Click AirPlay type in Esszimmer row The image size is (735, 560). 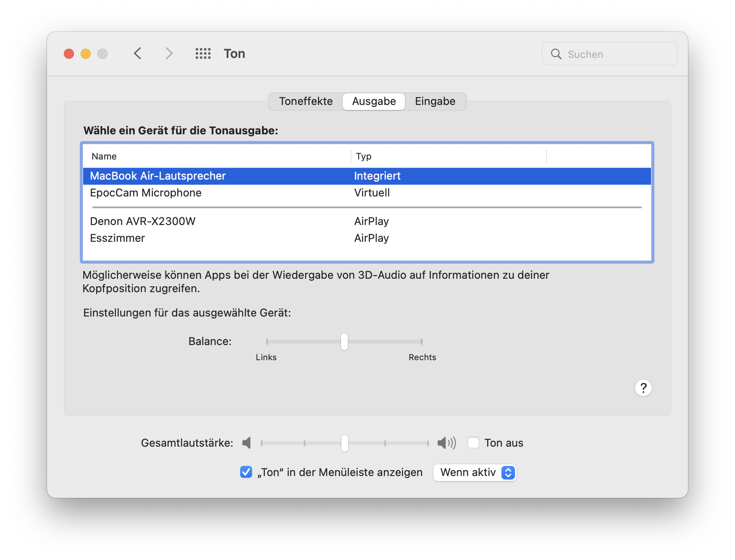(372, 238)
